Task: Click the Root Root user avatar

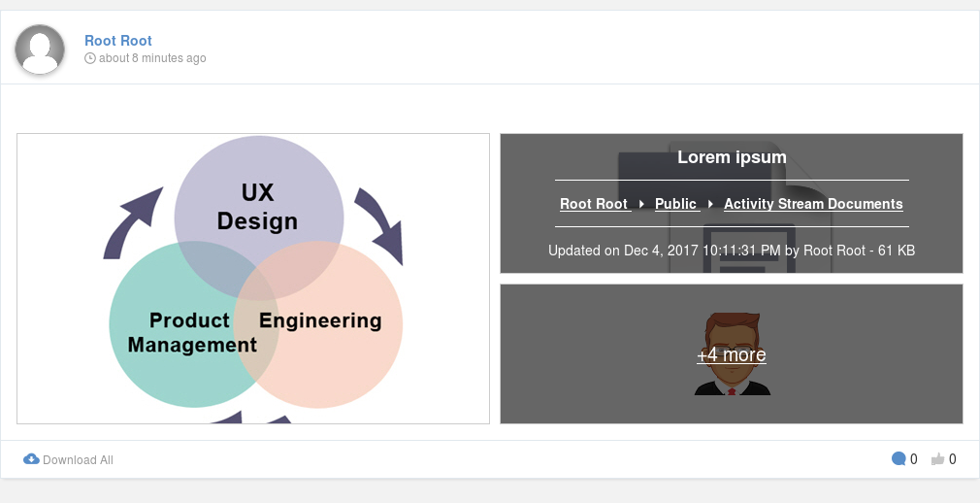Action: (x=40, y=50)
